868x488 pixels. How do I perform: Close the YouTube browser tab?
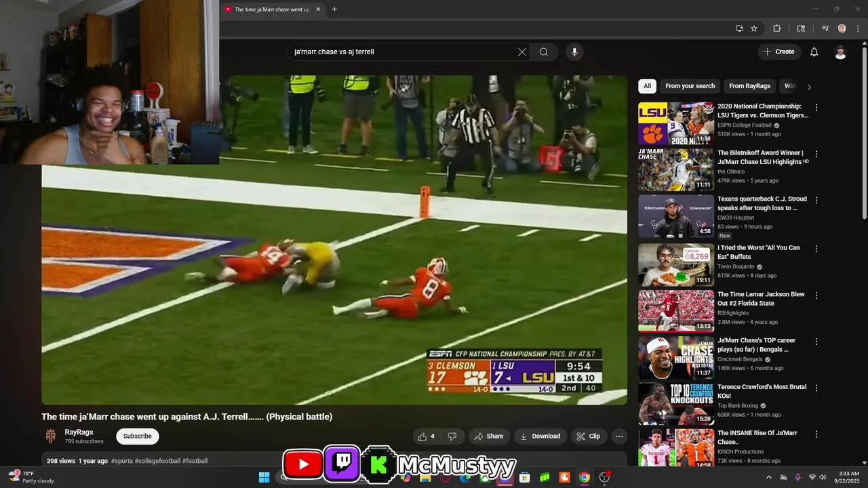(x=318, y=9)
